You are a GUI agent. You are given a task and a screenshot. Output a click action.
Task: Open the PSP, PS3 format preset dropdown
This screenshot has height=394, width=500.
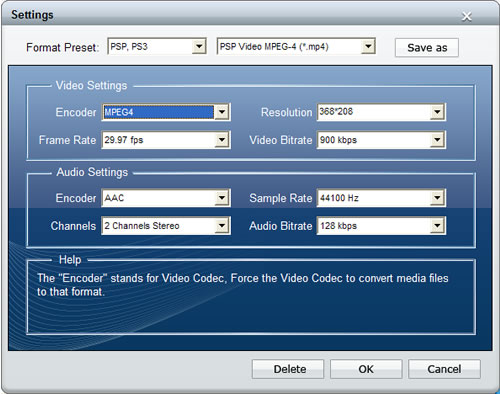coord(199,46)
